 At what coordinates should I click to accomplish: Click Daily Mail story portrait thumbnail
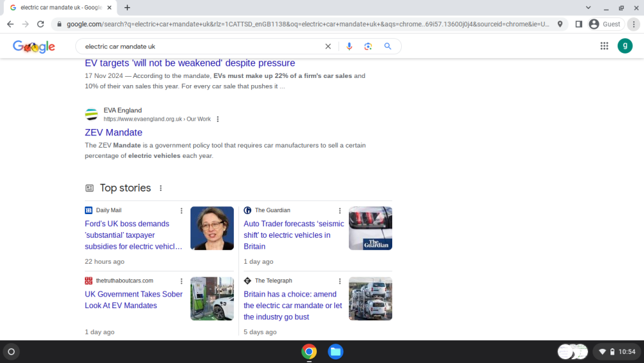tap(212, 228)
